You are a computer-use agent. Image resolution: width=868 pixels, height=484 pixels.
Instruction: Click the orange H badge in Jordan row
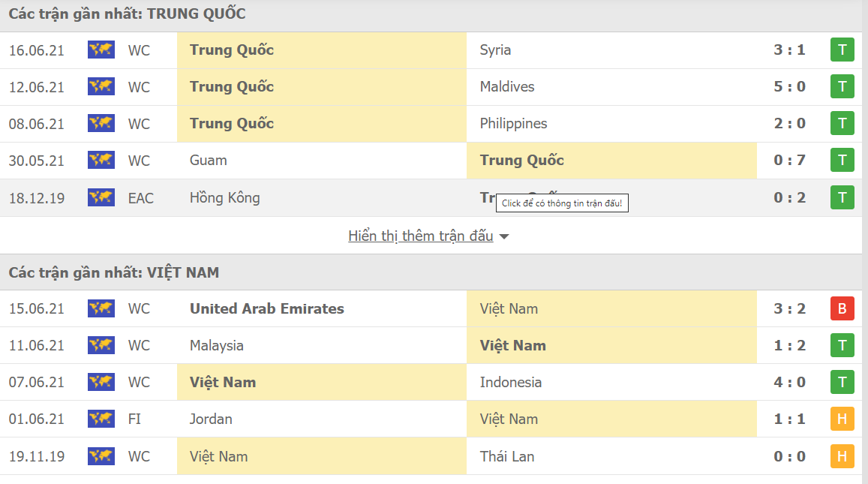tap(842, 419)
